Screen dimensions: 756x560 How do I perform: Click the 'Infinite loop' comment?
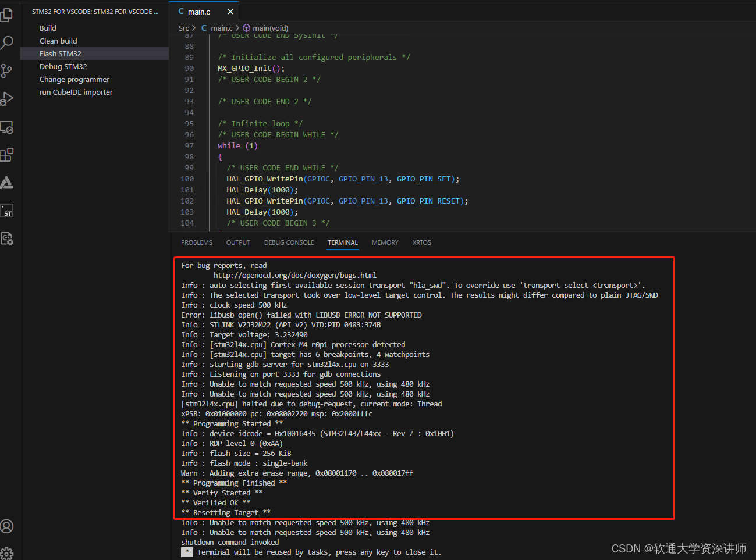click(260, 124)
